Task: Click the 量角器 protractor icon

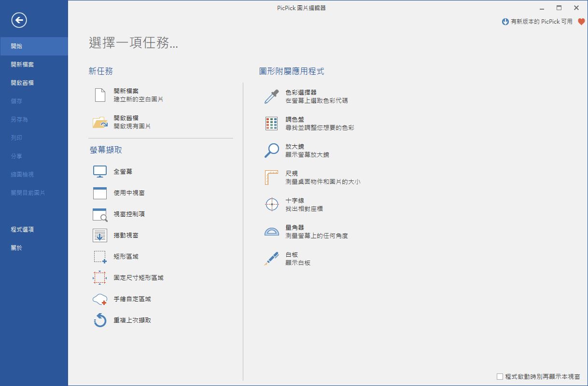Action: coord(272,232)
